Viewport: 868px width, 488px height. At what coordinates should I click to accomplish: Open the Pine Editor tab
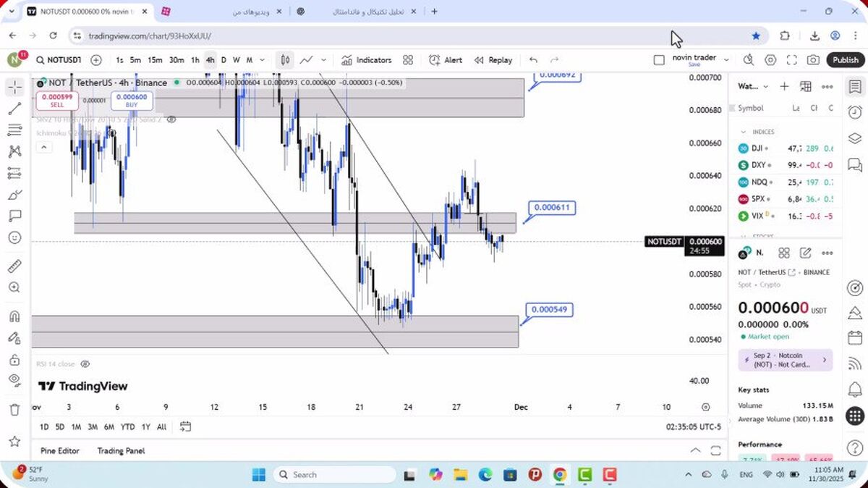(x=60, y=450)
